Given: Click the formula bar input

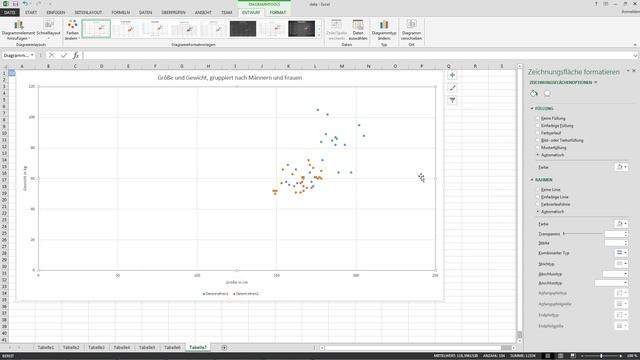Looking at the screenshot, I should [358, 55].
